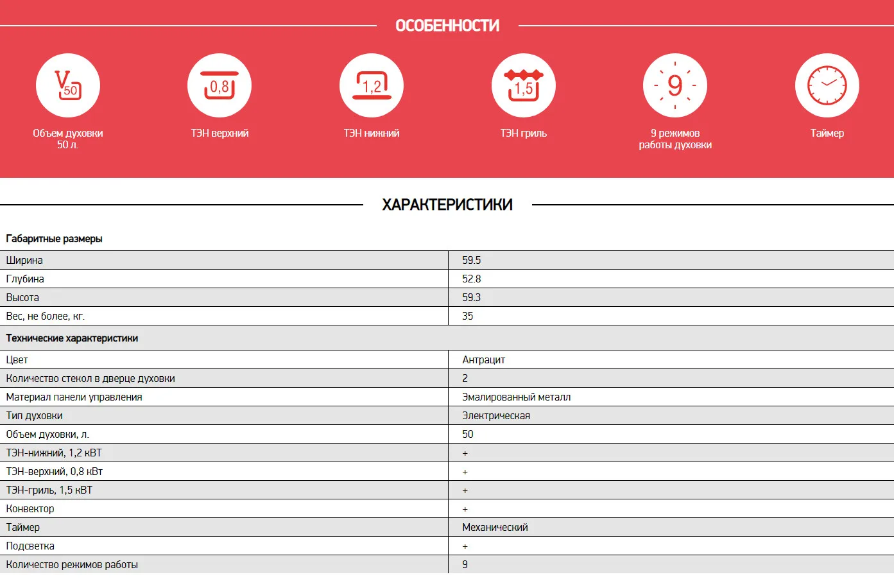894x588 pixels.
Task: Click the 'ТЭН-гриль, 1,5 кВТ' label
Action: pyautogui.click(x=49, y=490)
